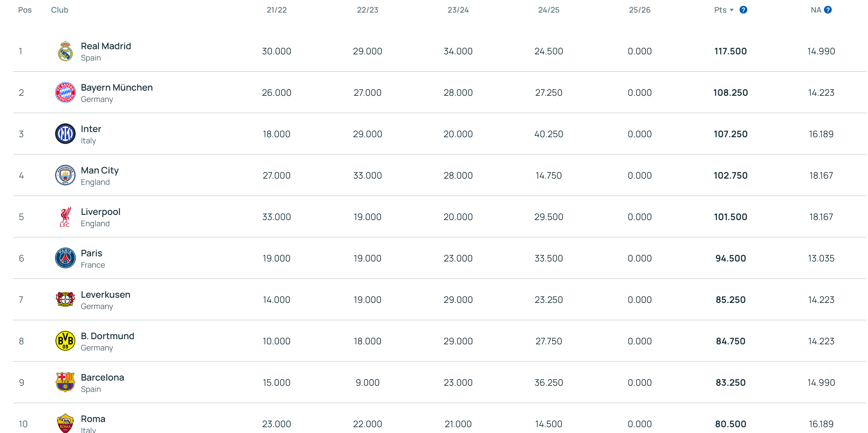The image size is (868, 433).
Task: Click the Bayern München club crest
Action: coord(65,93)
